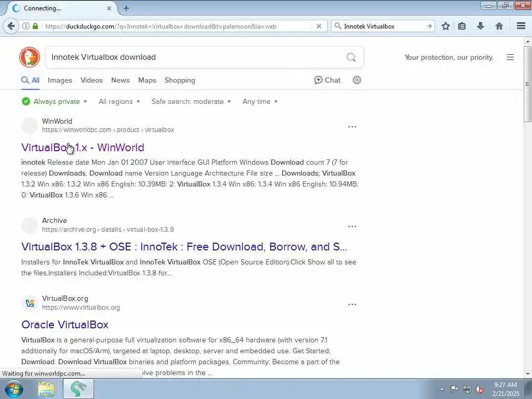
Task: Switch to the Videos tab
Action: click(91, 81)
